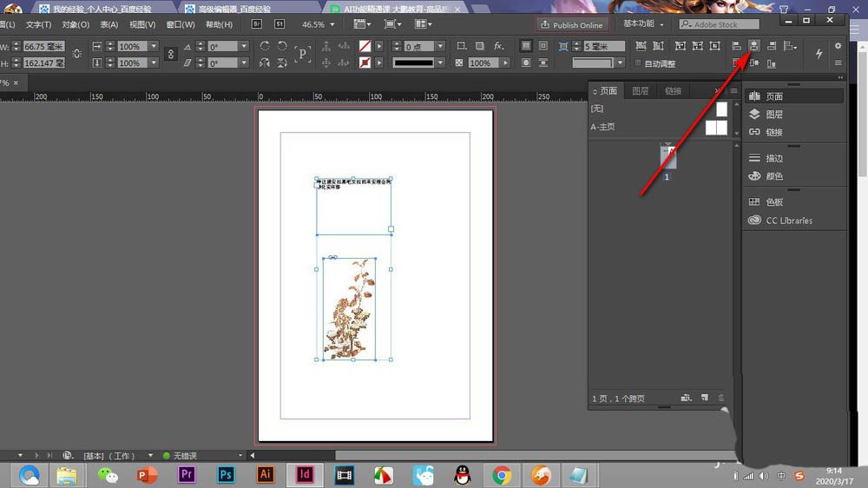Select page 1 thumbnail in Pages panel
Viewport: 868px width, 488px height.
668,156
